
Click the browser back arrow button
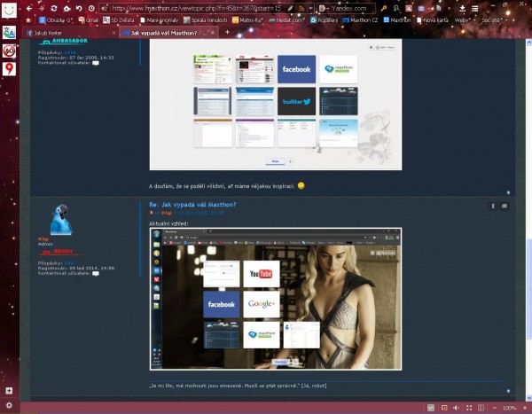pos(27,7)
